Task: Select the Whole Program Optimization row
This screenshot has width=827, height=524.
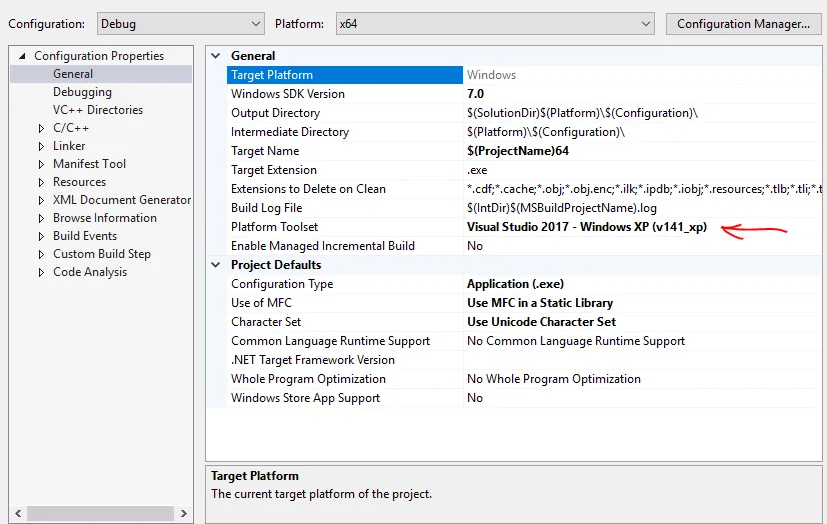Action: coord(308,379)
